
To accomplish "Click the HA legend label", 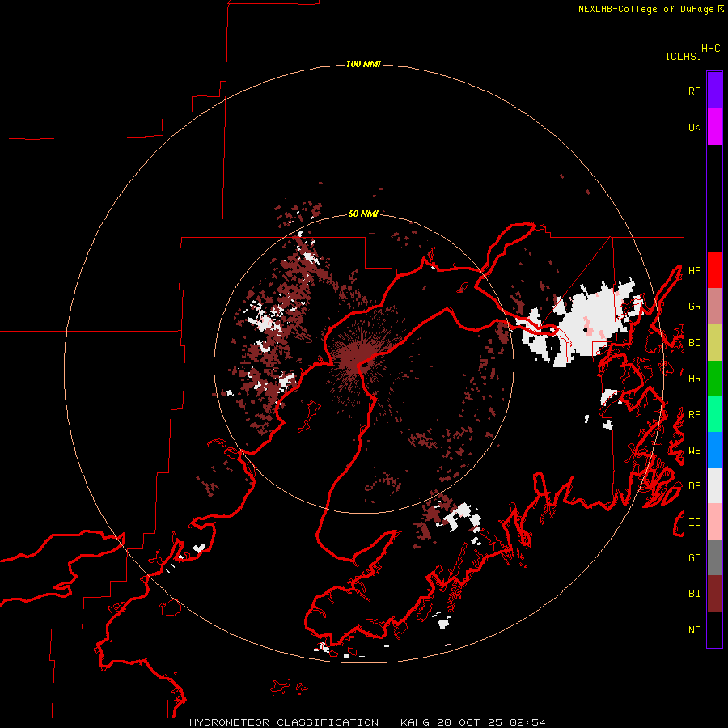I will [x=694, y=271].
